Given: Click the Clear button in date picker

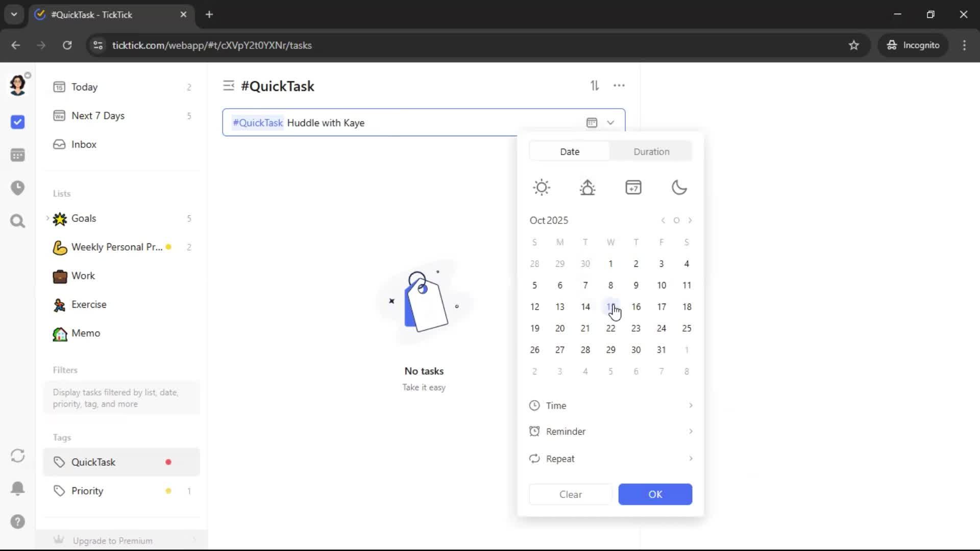Looking at the screenshot, I should 570,494.
